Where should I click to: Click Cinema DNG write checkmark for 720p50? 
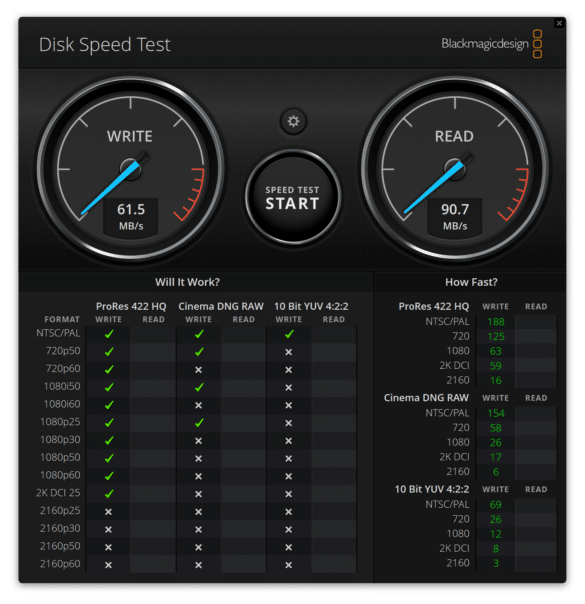point(199,351)
